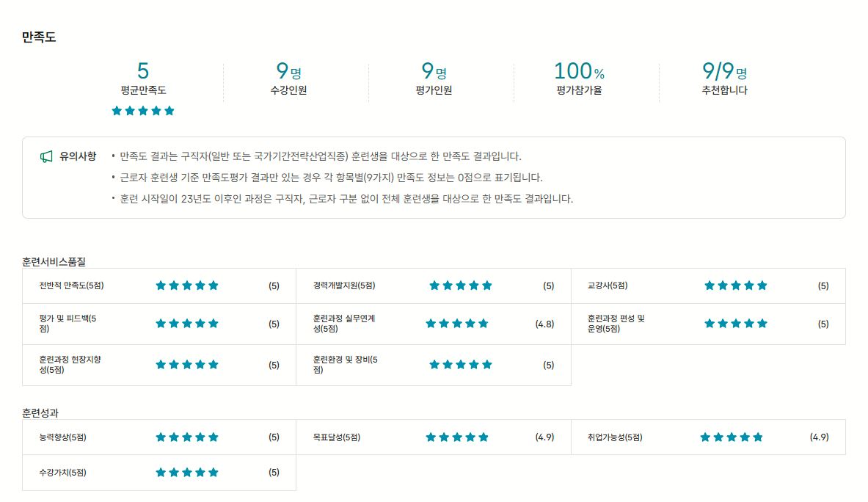Click stars for 교강사 rating

coord(735,285)
